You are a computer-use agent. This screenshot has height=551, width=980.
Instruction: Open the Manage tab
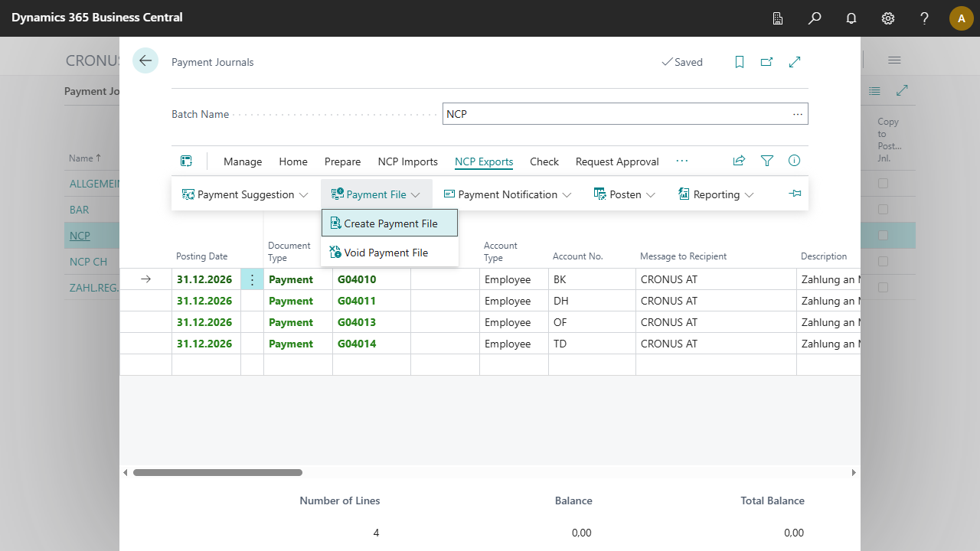point(243,161)
